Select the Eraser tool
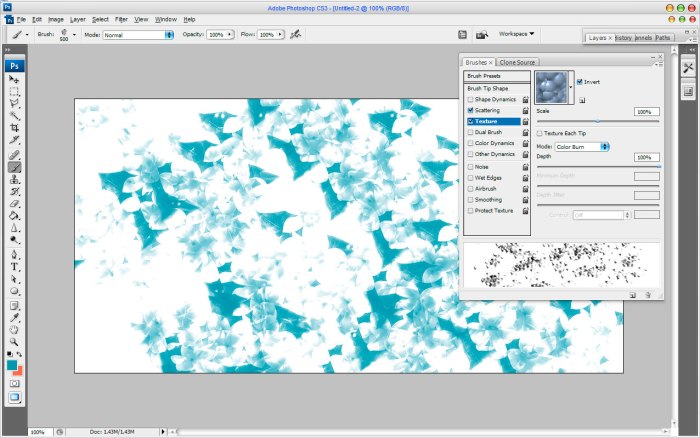Viewport: 700px width, 438px height. pos(14,204)
